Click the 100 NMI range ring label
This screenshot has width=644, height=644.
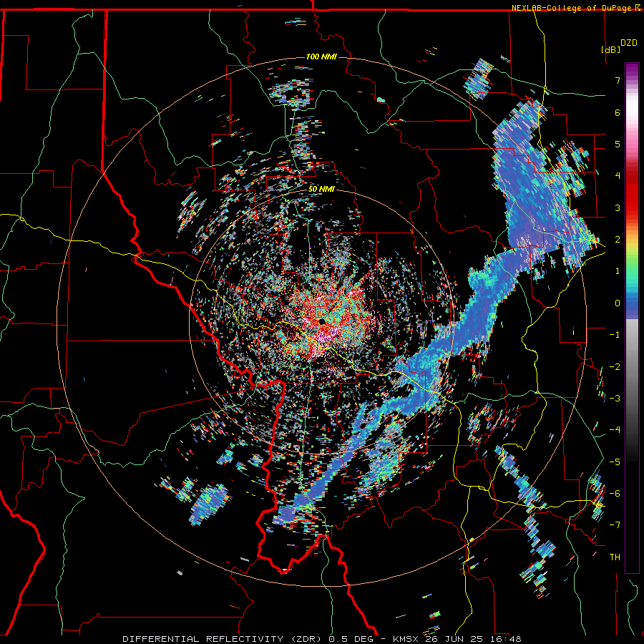pyautogui.click(x=321, y=57)
